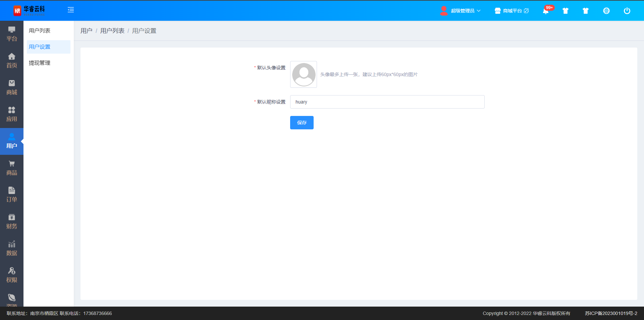The width and height of the screenshot is (644, 320).
Task: Go to 首页 home in sidebar
Action: point(12,61)
